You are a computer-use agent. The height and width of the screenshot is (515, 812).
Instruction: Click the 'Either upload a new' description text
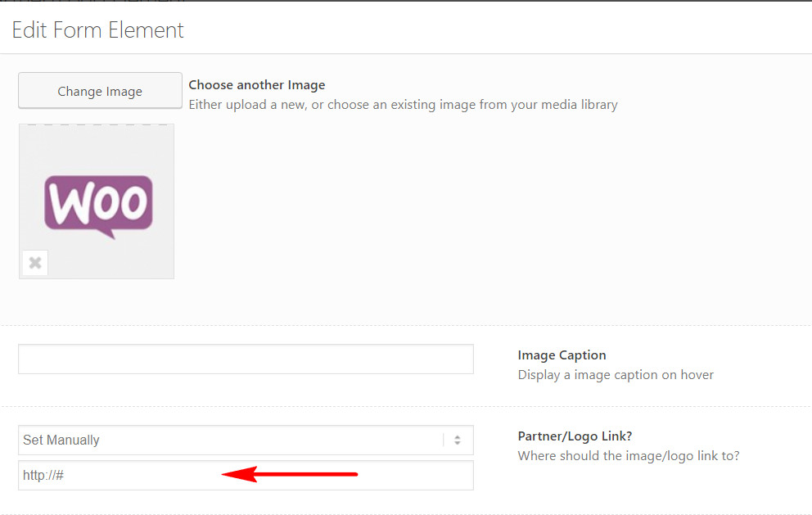(x=403, y=105)
